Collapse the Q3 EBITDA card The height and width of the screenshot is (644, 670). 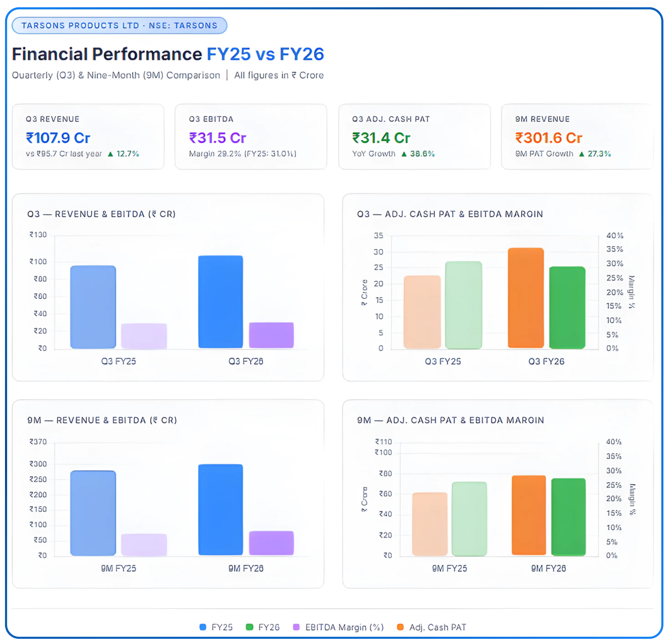[x=251, y=137]
